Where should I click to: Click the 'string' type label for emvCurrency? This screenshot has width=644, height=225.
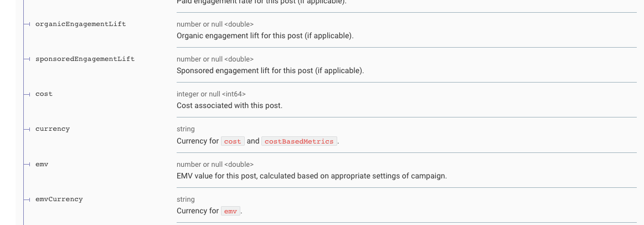[x=186, y=200]
